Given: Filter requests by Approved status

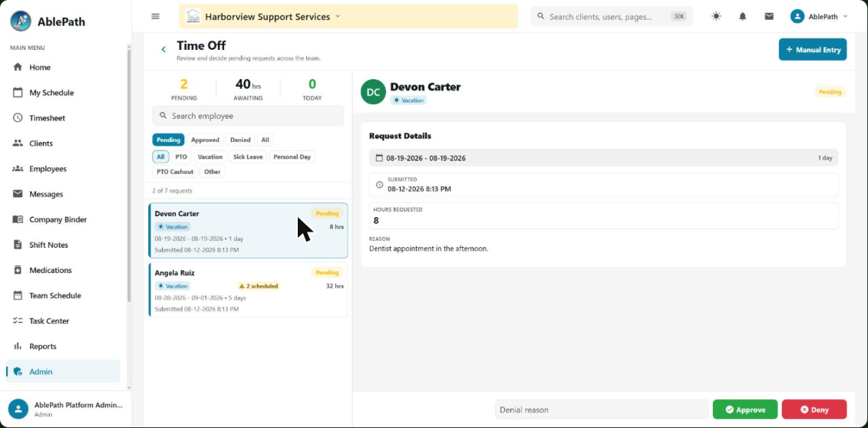Looking at the screenshot, I should tap(206, 140).
